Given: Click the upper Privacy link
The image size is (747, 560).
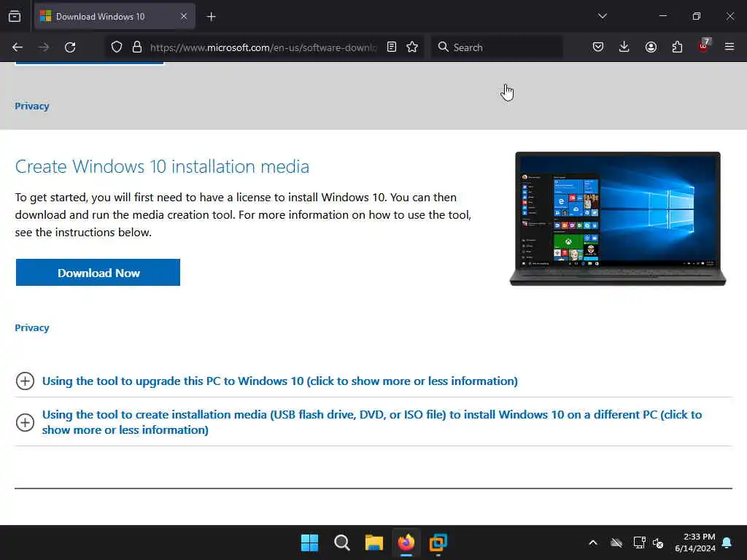Looking at the screenshot, I should [x=32, y=106].
